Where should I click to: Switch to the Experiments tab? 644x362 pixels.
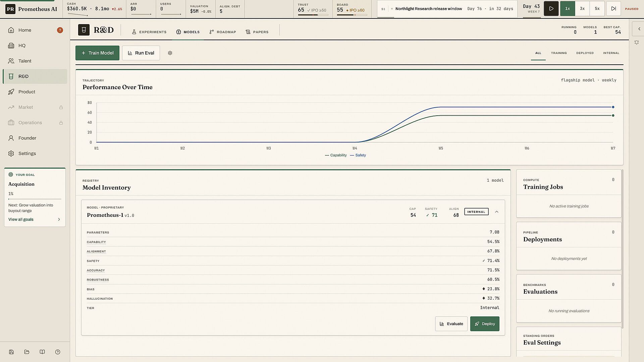149,32
